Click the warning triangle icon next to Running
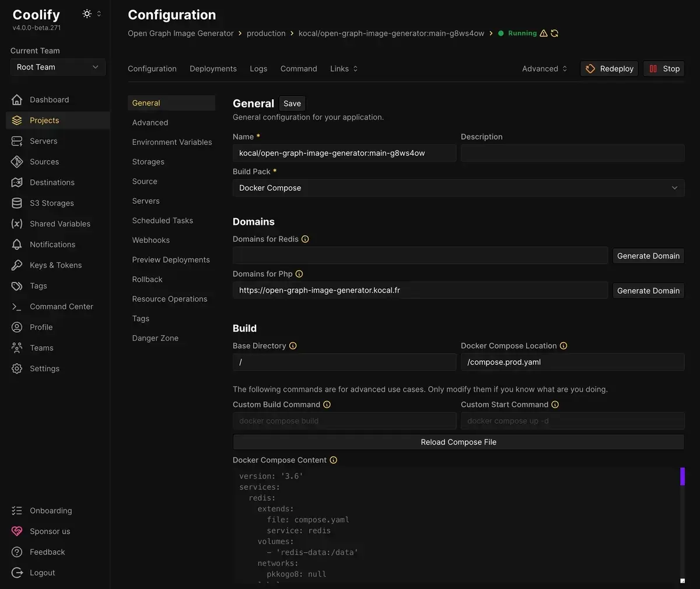The image size is (700, 589). coord(543,33)
